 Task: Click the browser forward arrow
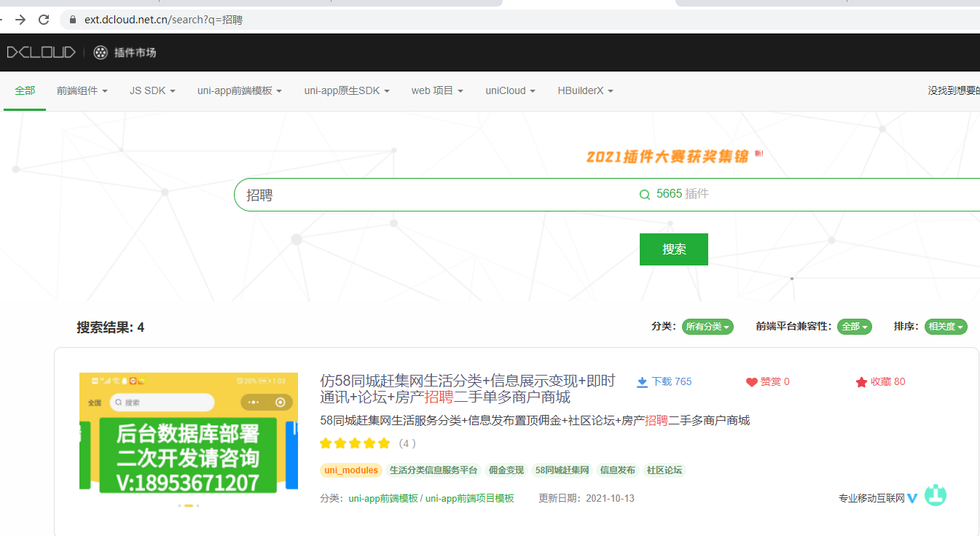[20, 20]
